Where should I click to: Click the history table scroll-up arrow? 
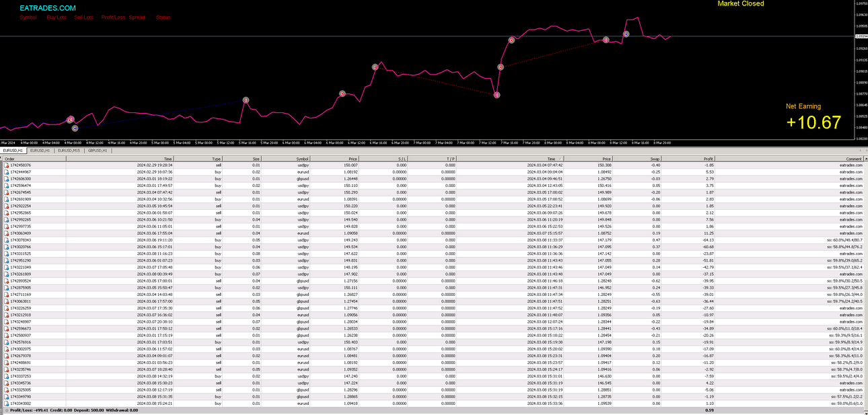tap(865, 159)
